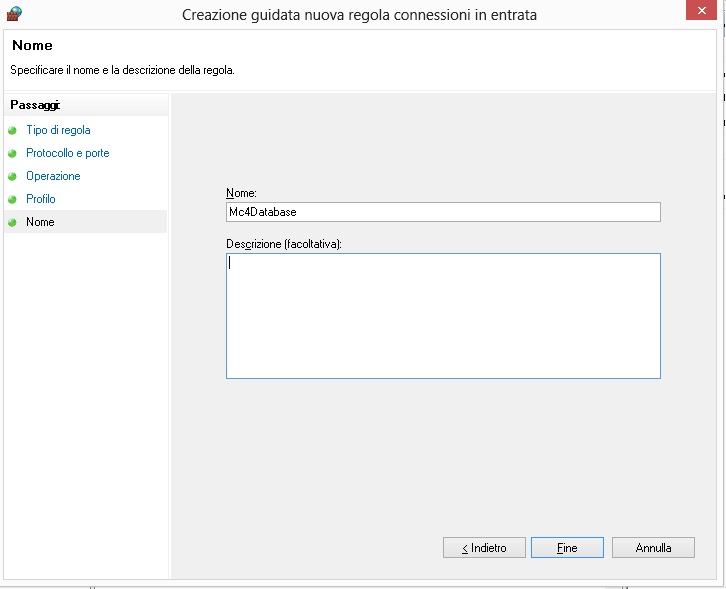
Task: Click the Descrizione (facoltativa): label
Action: click(x=284, y=243)
